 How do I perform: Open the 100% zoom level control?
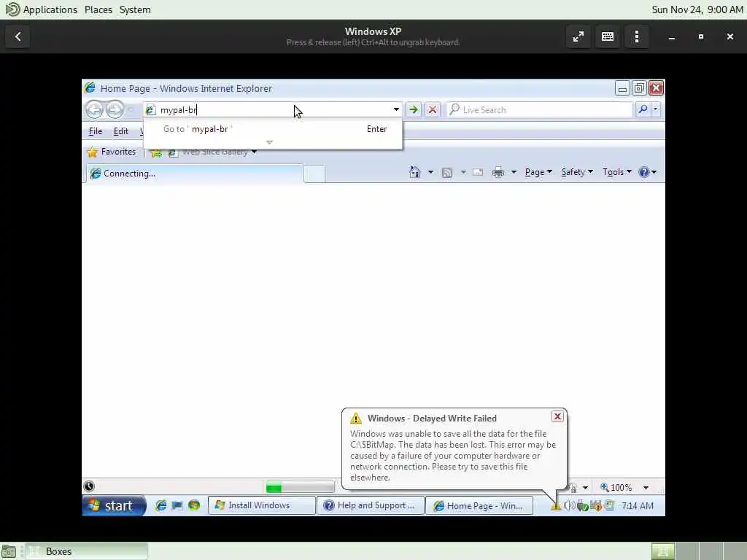click(616, 488)
